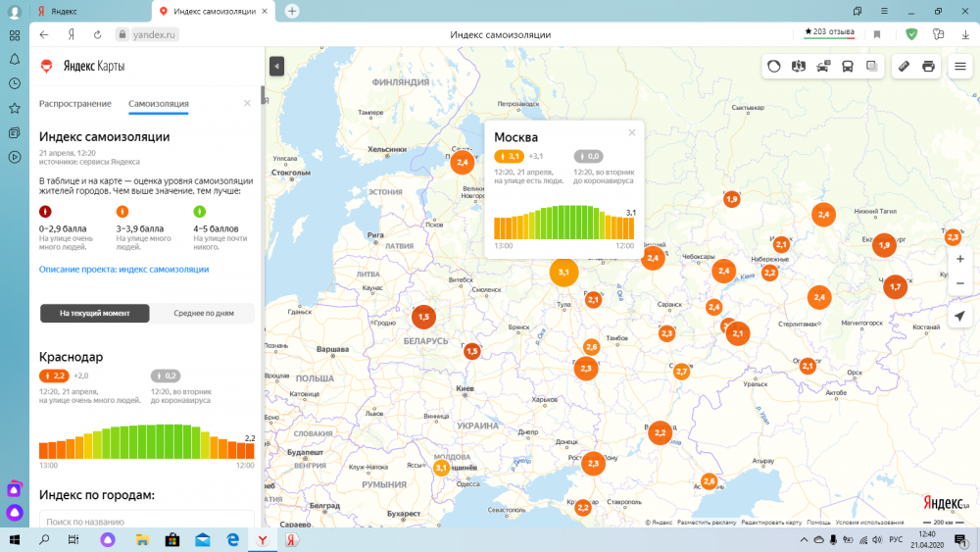Open the 203 отзыва site reviews
980x552 pixels.
pyautogui.click(x=829, y=32)
